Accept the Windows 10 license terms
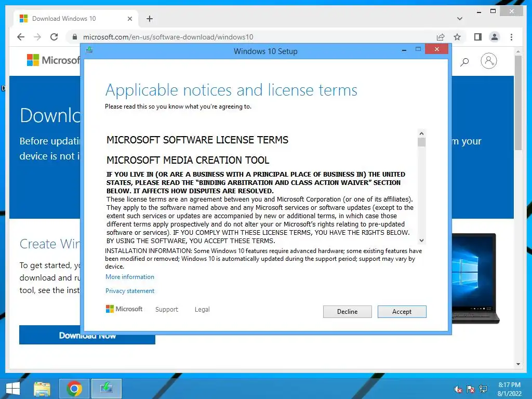 [402, 312]
